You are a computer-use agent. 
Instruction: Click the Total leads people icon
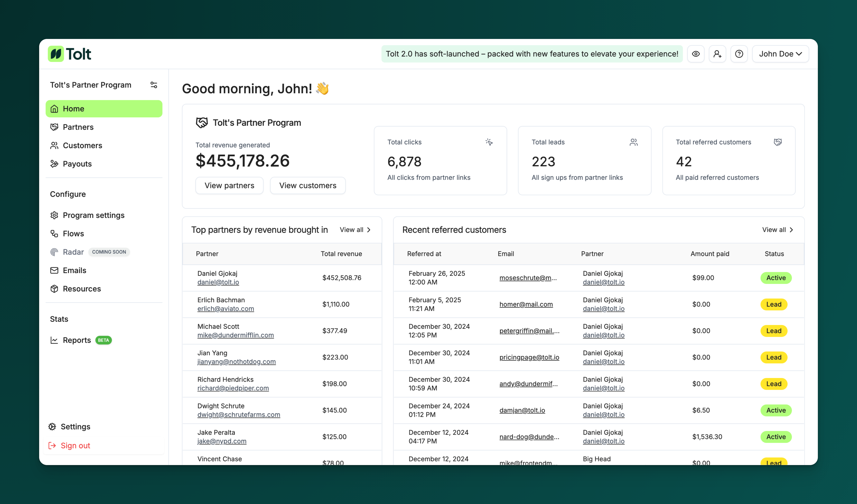tap(633, 142)
